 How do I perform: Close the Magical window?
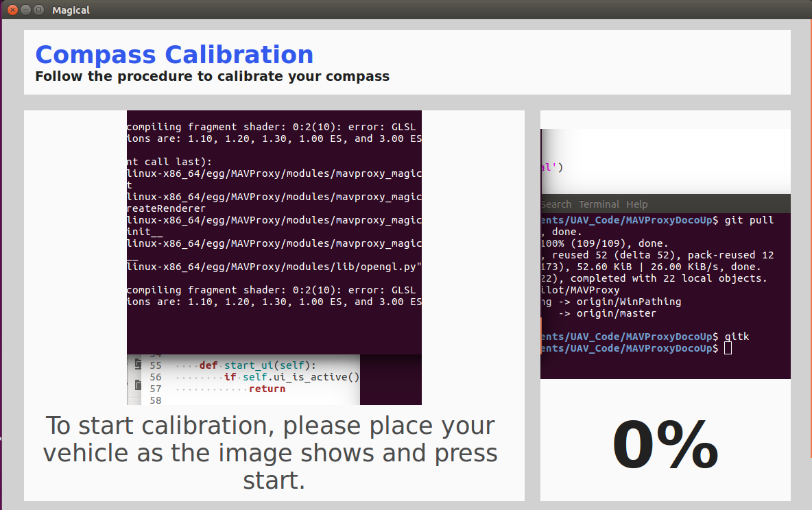[x=12, y=10]
